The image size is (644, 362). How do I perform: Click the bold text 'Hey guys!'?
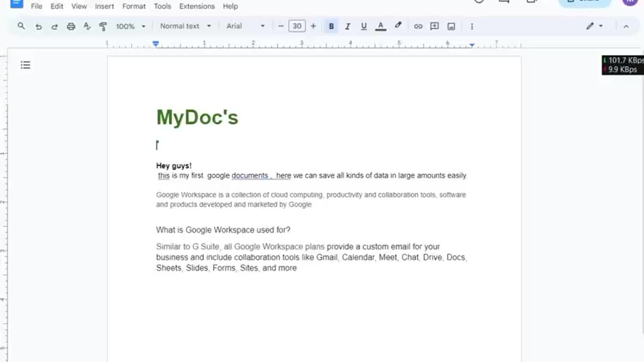tap(174, 165)
